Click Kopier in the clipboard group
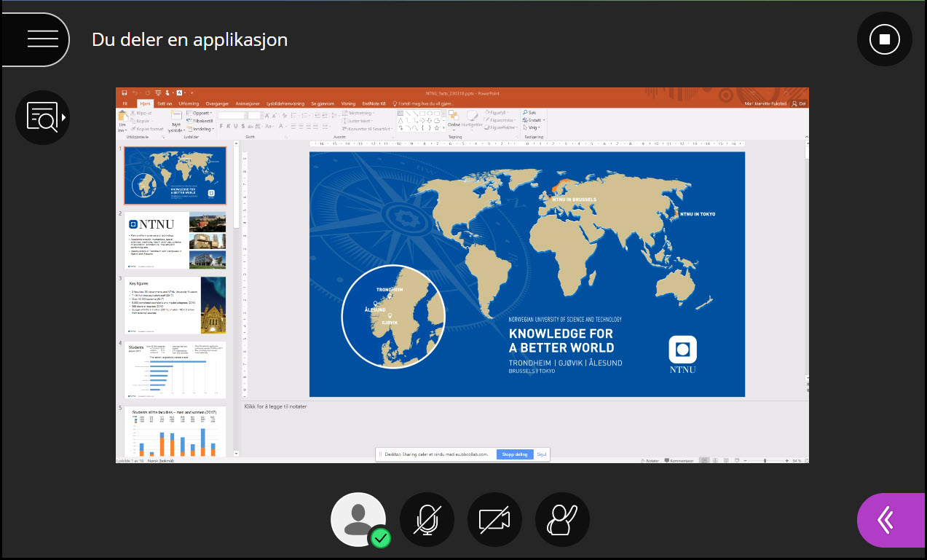Screen dimensions: 927x560 coord(141,121)
